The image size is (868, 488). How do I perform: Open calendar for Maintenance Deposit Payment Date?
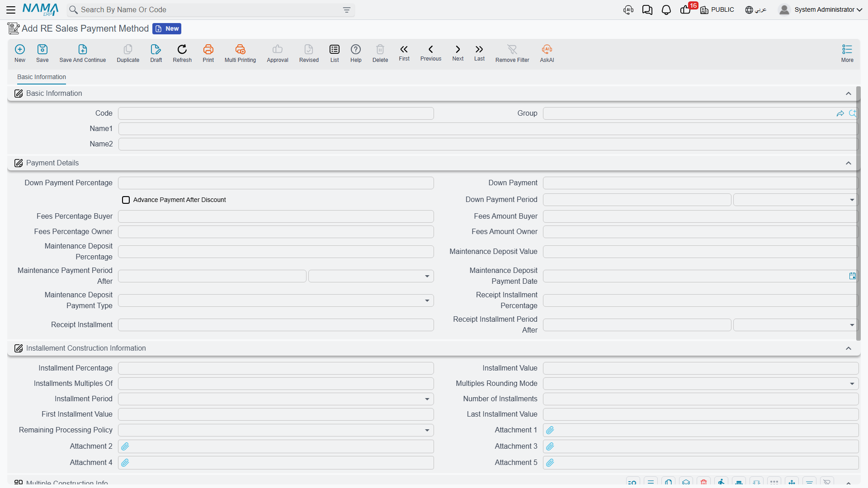click(x=852, y=276)
